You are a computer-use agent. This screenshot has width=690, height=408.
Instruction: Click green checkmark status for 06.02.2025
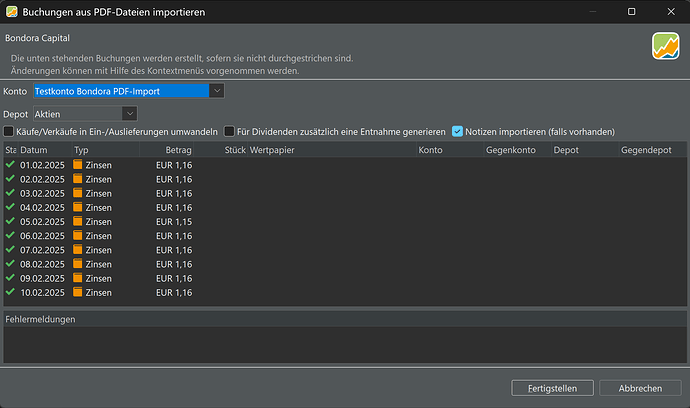click(10, 235)
